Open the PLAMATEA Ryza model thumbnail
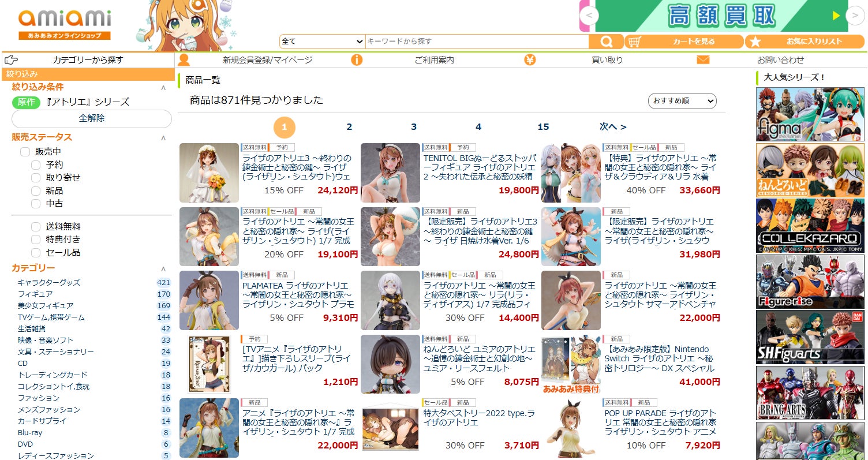 point(209,301)
